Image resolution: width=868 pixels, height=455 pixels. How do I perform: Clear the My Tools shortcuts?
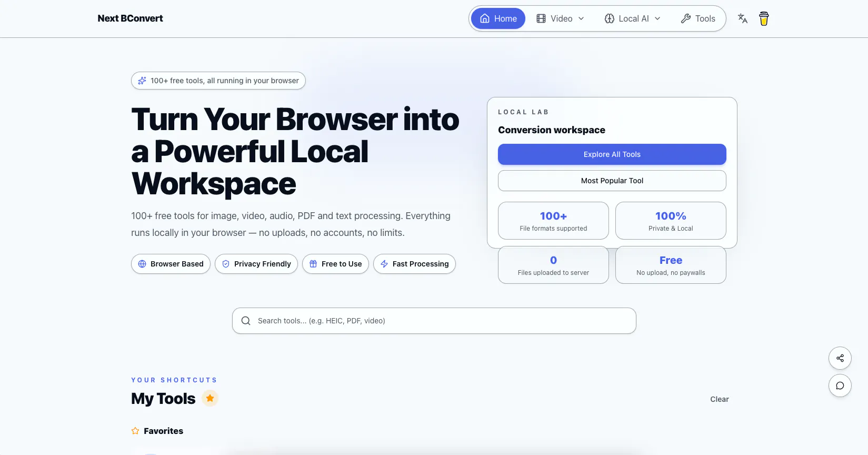(x=720, y=399)
